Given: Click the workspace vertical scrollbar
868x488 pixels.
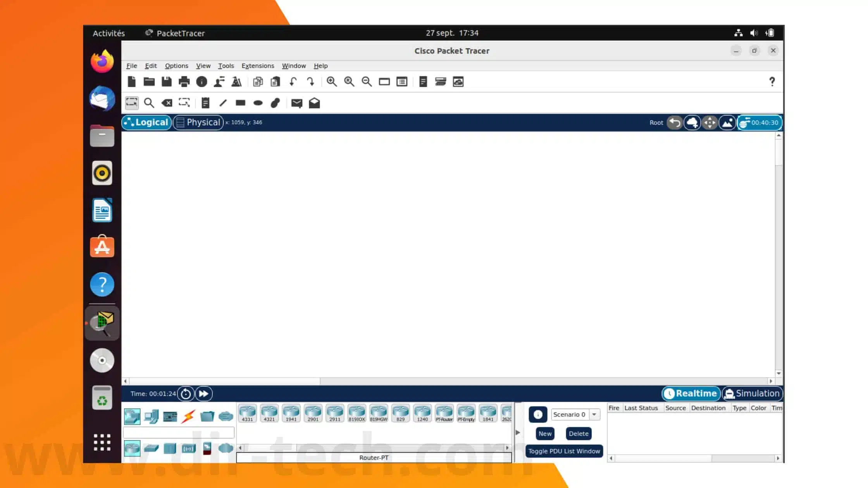Looking at the screenshot, I should point(778,254).
